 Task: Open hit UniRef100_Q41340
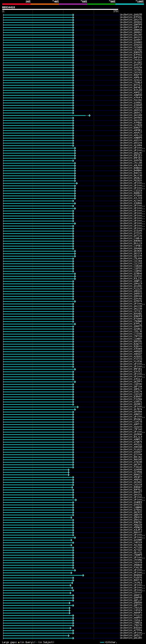click(x=131, y=35)
